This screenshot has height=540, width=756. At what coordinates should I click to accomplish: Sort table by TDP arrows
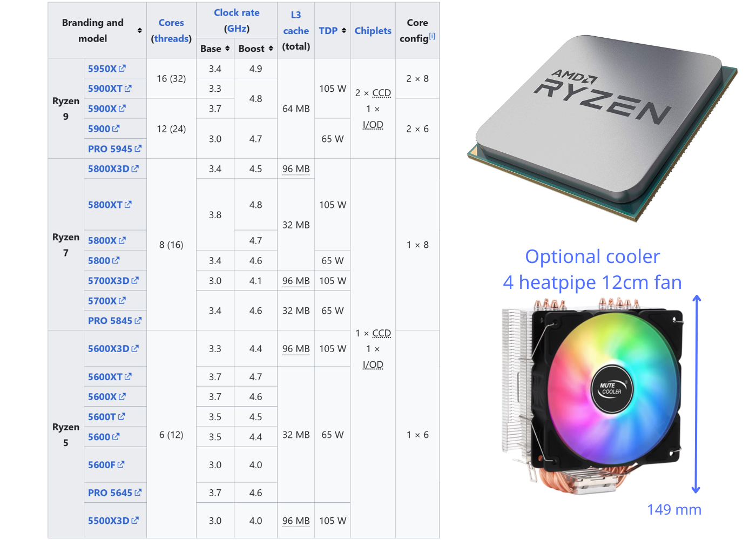(x=344, y=31)
